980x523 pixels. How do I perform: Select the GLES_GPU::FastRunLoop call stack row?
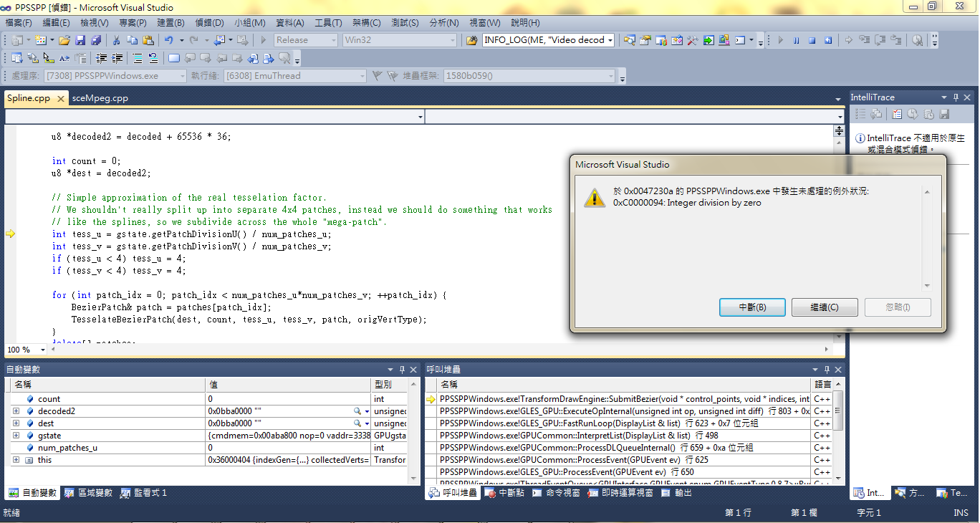pos(619,423)
